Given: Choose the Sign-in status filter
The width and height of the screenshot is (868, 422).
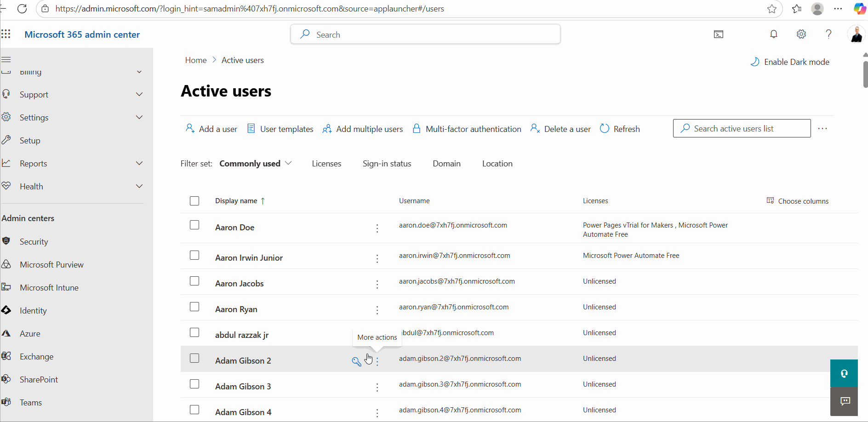Looking at the screenshot, I should 387,164.
